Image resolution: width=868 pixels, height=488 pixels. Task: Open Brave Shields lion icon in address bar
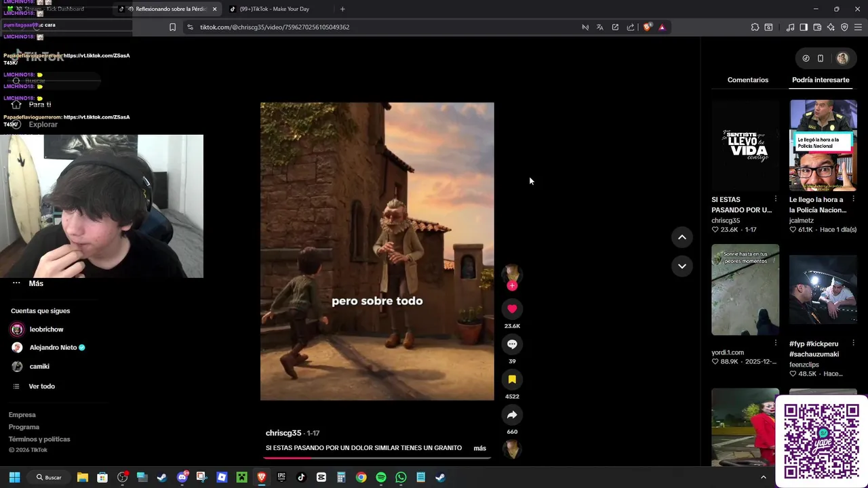[x=648, y=27]
